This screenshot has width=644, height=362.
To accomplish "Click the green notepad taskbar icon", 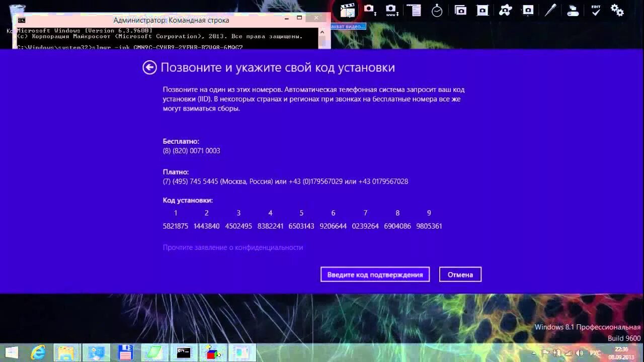I will [x=154, y=352].
